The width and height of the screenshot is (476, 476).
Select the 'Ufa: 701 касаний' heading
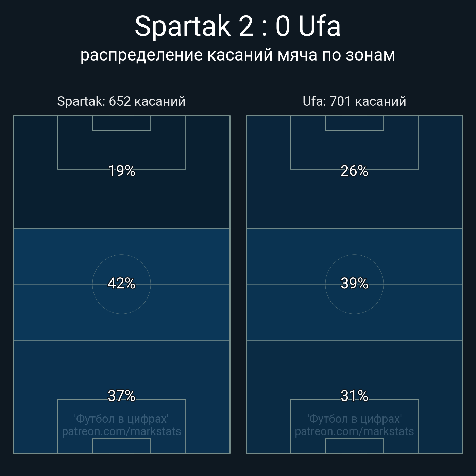(x=354, y=101)
